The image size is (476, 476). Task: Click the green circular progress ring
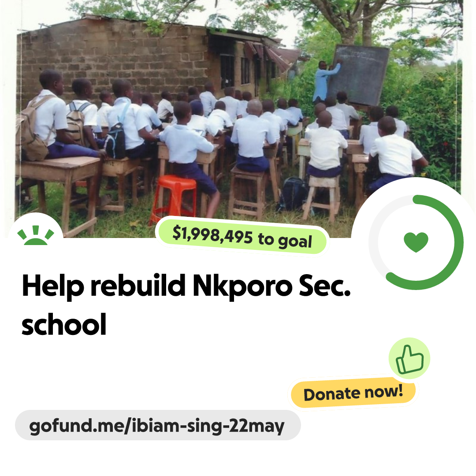tap(416, 242)
